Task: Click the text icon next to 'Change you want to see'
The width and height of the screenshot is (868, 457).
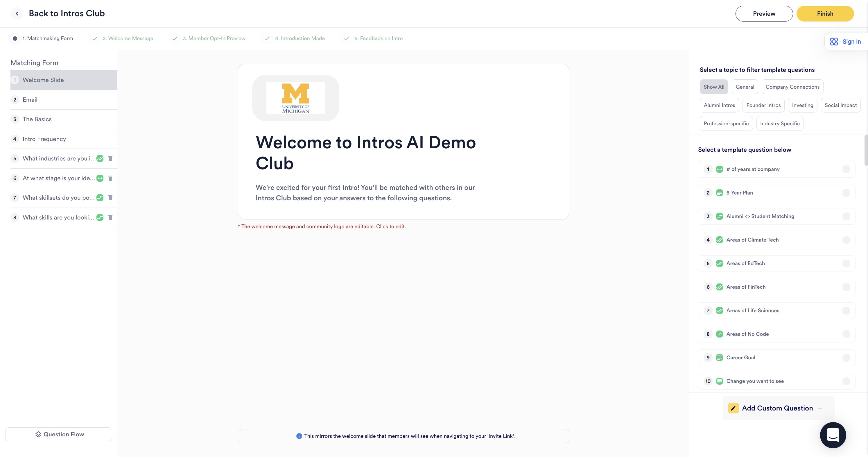Action: tap(719, 381)
